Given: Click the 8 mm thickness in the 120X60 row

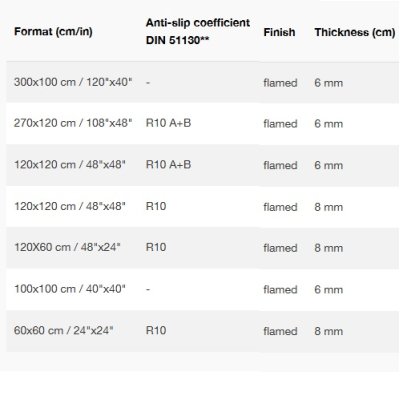Looking at the screenshot, I should tap(329, 248).
